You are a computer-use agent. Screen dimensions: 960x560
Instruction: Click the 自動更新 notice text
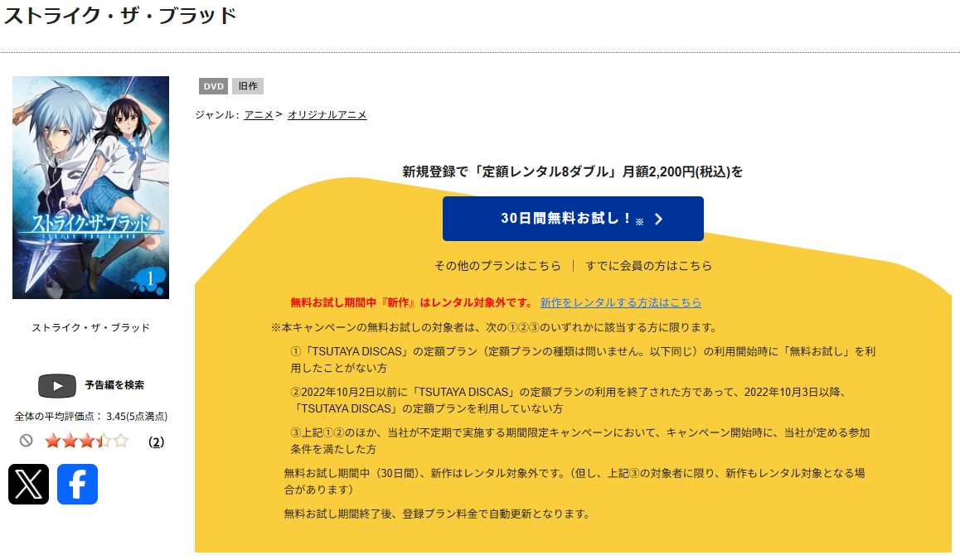click(x=437, y=514)
